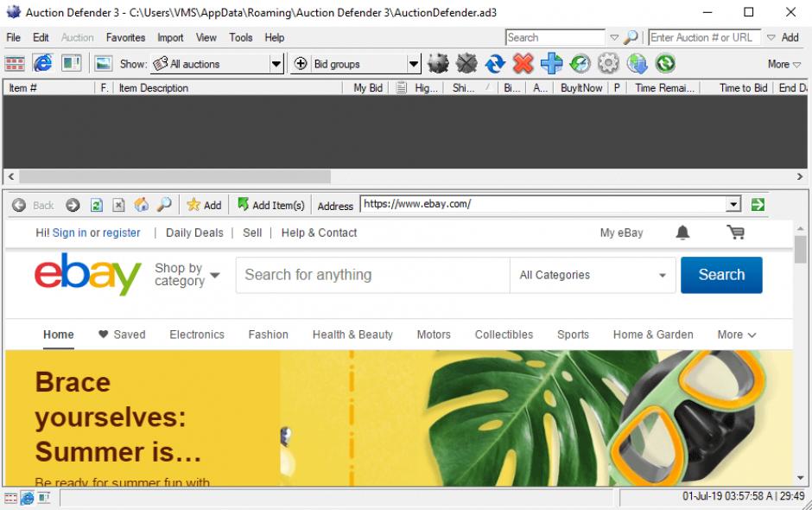Expand the eBay More navigation menu
This screenshot has width=812, height=510.
(736, 335)
